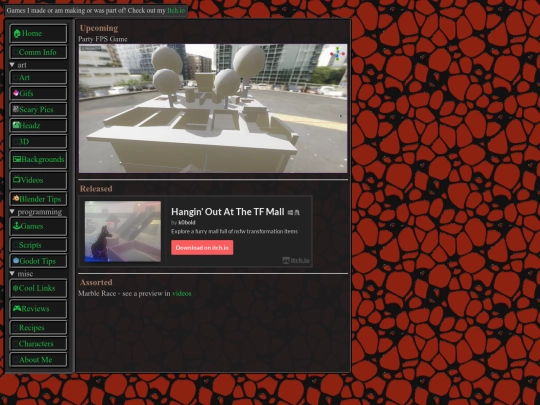Collapse the misc section triangle
Screen dimensions: 540x405
pos(12,273)
